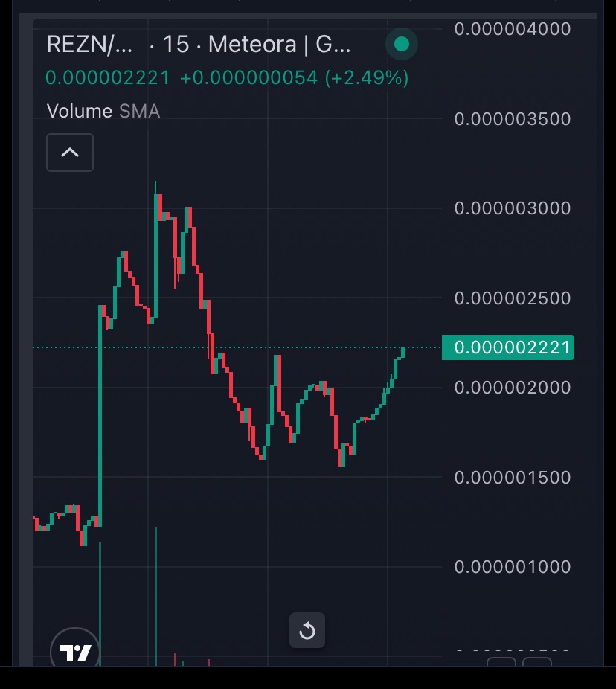Open the TradingView logo

click(74, 653)
